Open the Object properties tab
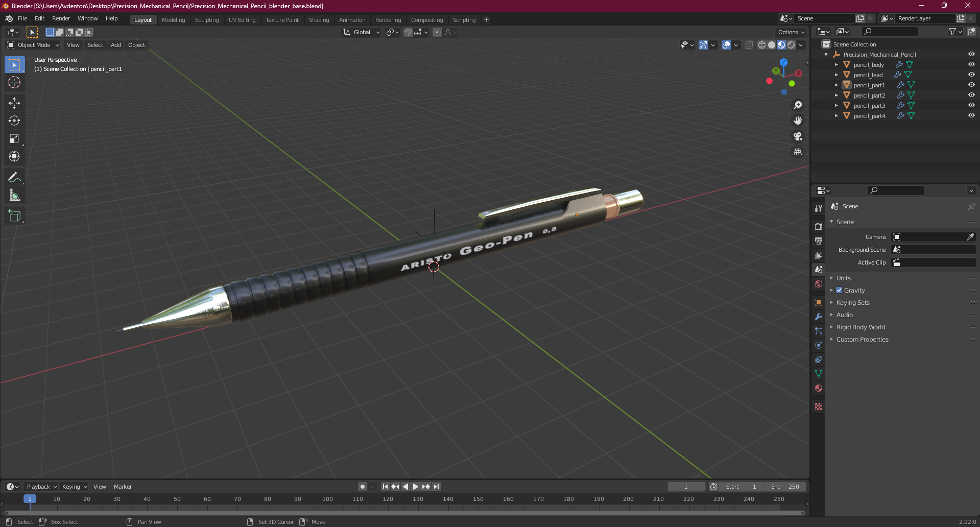Viewport: 980px width, 527px height. point(819,302)
